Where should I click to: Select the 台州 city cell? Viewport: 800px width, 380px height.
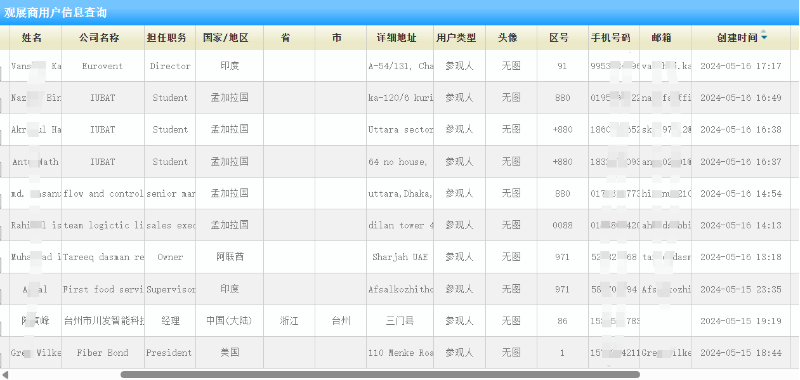click(x=341, y=321)
